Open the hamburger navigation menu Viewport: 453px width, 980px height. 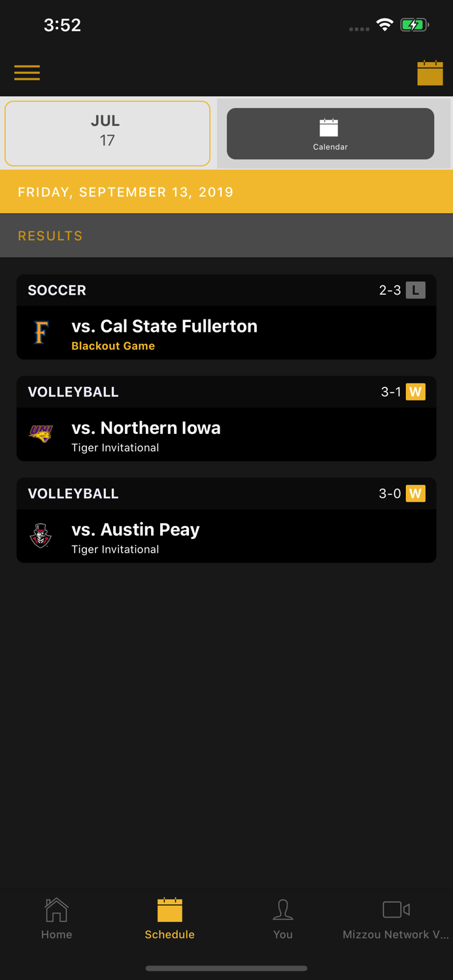27,73
